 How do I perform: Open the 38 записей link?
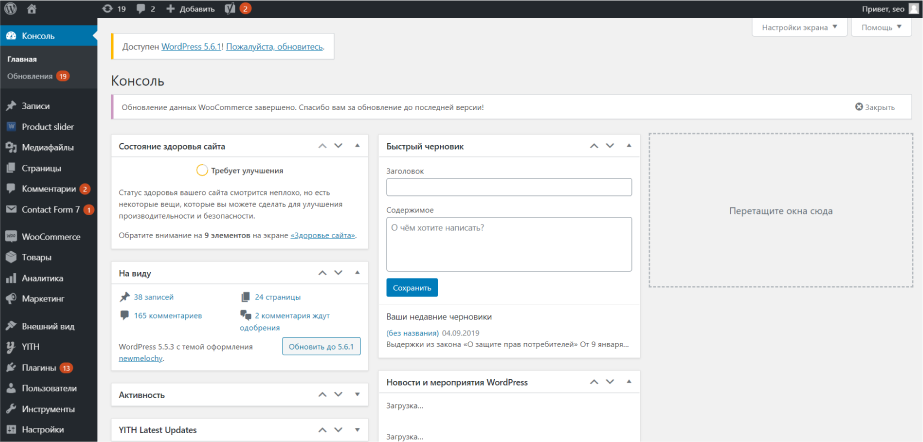pyautogui.click(x=154, y=297)
